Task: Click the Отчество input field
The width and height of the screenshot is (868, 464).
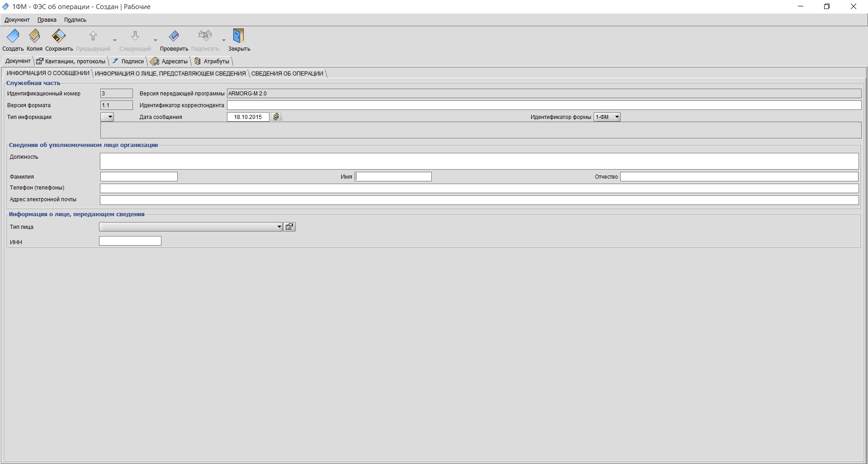Action: pyautogui.click(x=739, y=176)
